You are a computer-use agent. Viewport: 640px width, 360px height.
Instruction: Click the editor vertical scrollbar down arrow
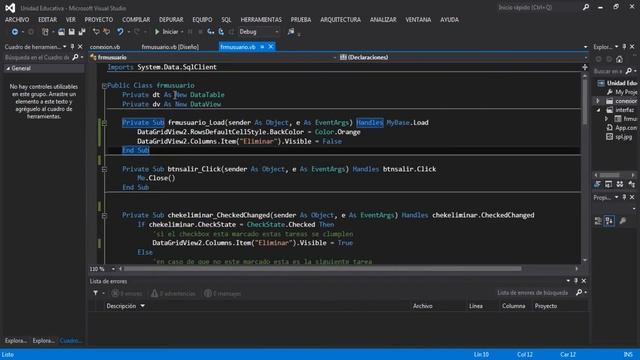[x=585, y=260]
